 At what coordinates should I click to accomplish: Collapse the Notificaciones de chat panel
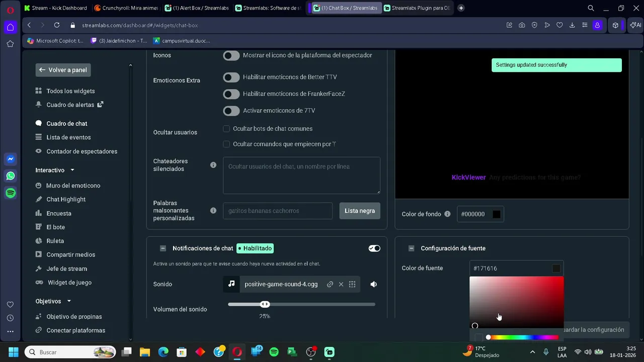163,248
